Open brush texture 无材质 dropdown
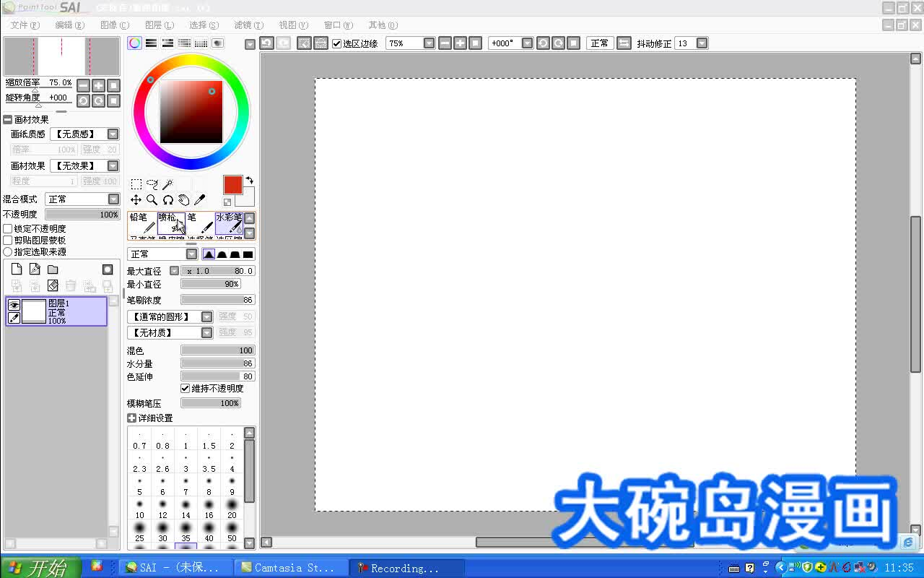Image resolution: width=924 pixels, height=578 pixels. point(207,333)
